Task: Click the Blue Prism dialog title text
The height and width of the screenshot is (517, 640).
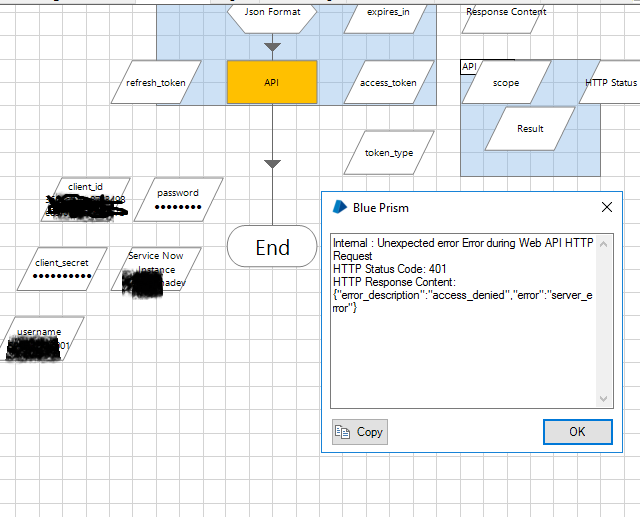Action: click(380, 208)
